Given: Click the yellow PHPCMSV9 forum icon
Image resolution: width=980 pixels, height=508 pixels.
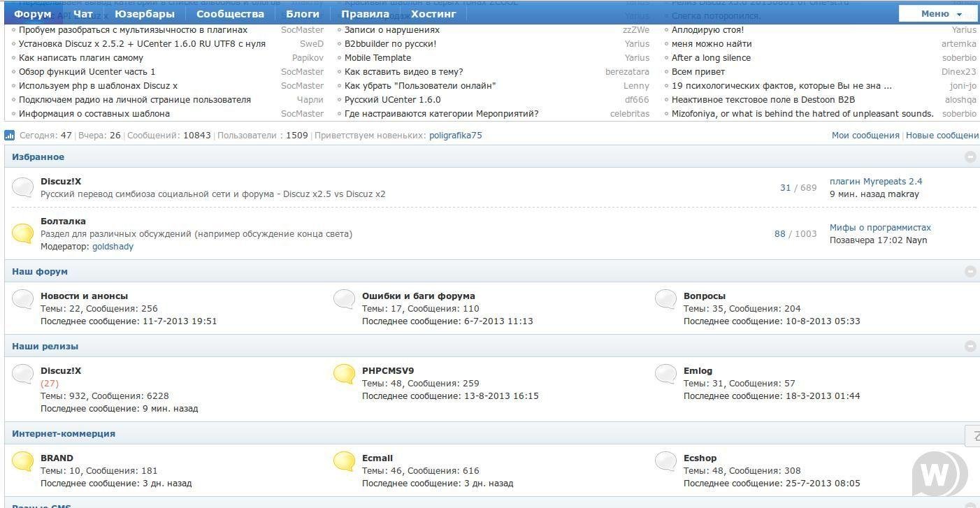Looking at the screenshot, I should pos(344,375).
